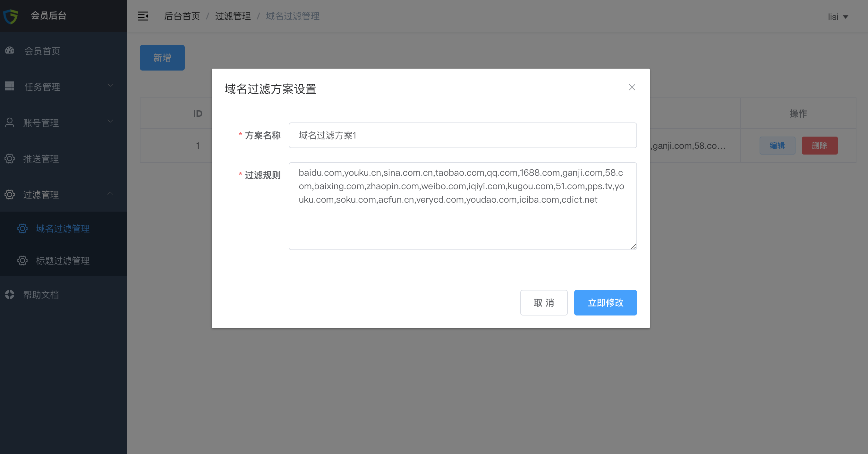Click the gear icon beside 标题过滤管理
868x454 pixels.
point(22,260)
